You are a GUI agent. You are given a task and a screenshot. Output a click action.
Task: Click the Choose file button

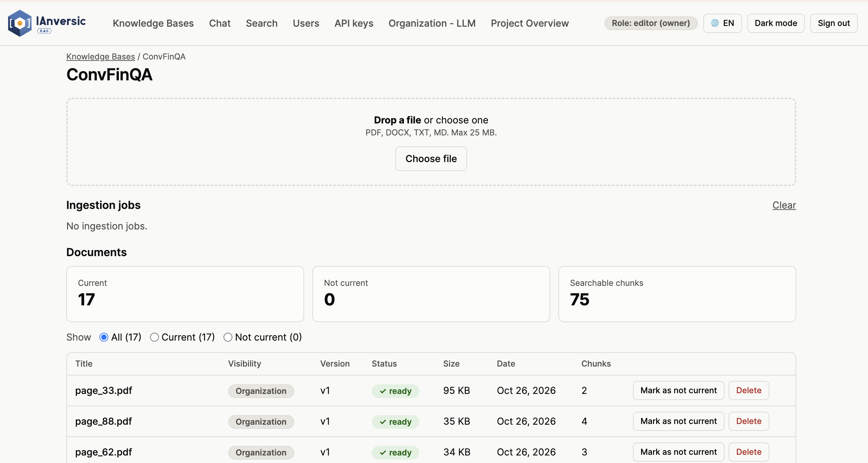coord(431,159)
